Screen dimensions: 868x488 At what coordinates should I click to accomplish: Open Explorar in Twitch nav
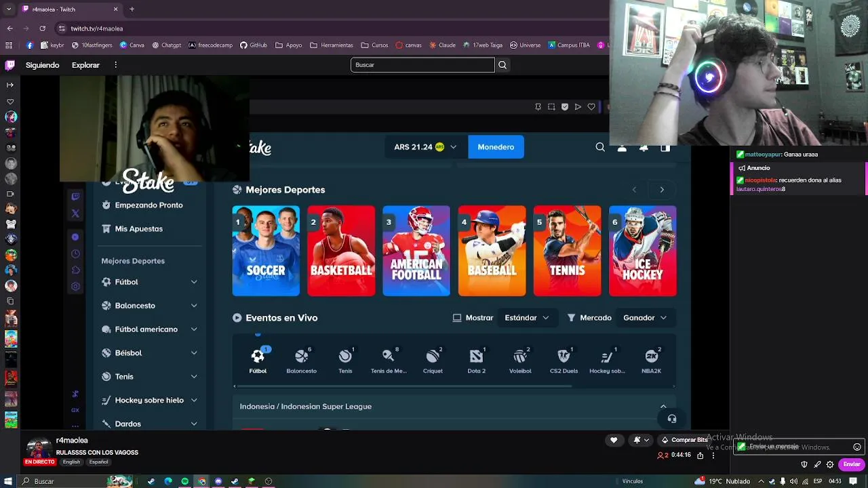[x=85, y=65]
